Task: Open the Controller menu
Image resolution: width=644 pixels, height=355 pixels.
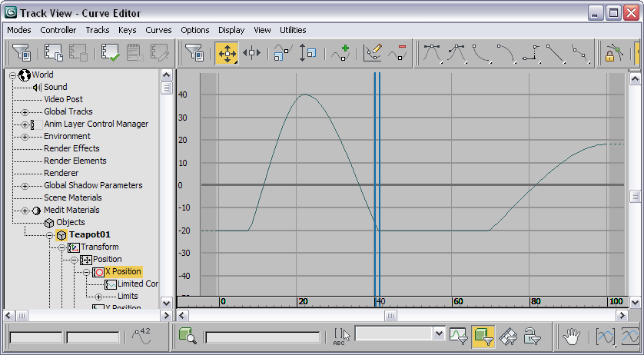Action: [x=58, y=30]
